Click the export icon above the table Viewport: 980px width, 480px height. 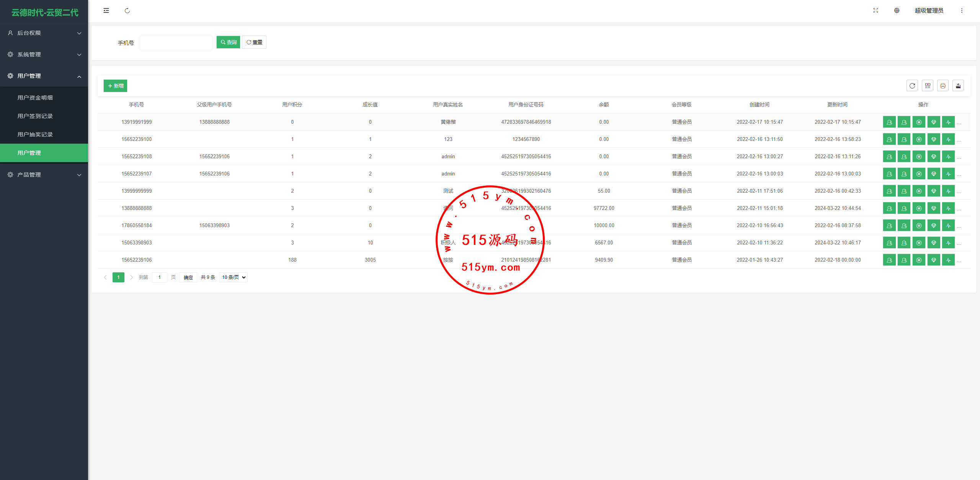958,86
